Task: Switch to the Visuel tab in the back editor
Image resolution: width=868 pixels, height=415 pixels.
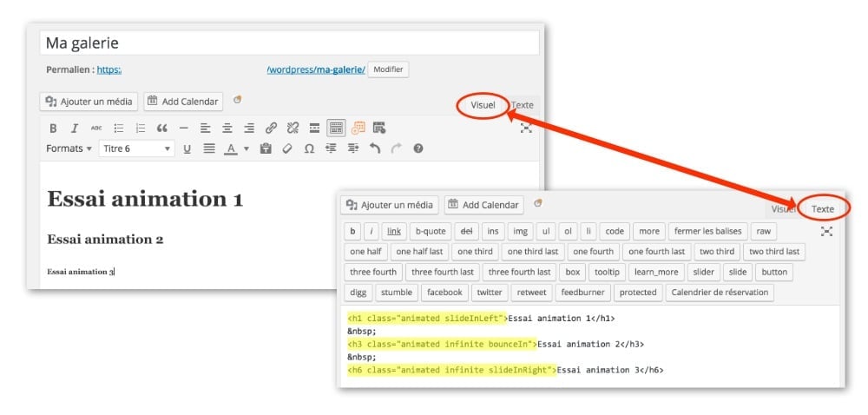Action: pos(483,104)
